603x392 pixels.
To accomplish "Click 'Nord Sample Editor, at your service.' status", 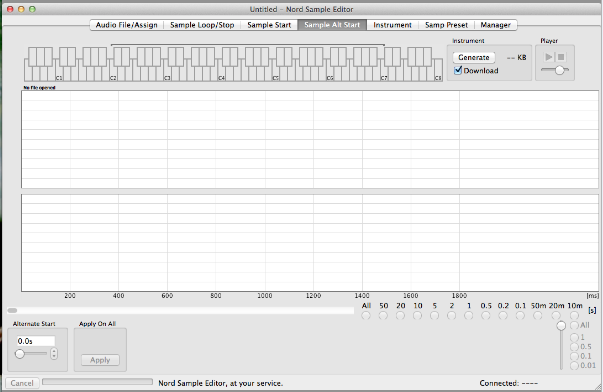I will pyautogui.click(x=221, y=383).
